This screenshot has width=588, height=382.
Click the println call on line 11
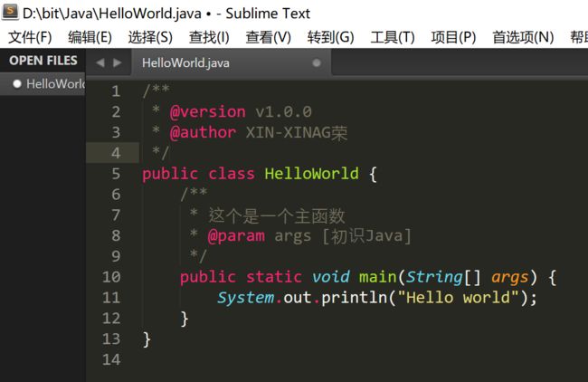(x=354, y=298)
